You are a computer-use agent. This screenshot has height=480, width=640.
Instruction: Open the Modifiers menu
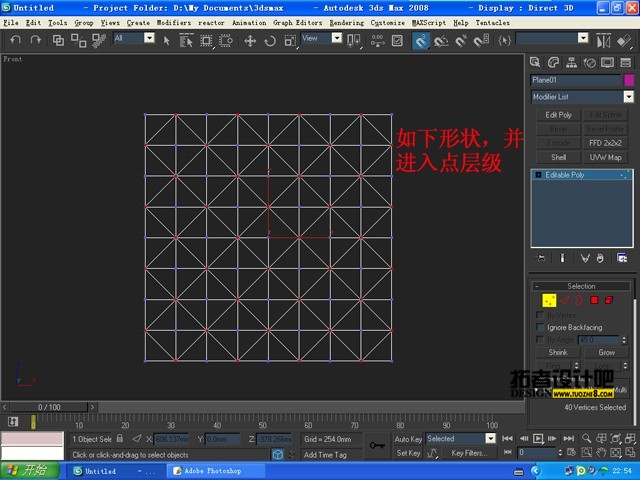pyautogui.click(x=173, y=23)
